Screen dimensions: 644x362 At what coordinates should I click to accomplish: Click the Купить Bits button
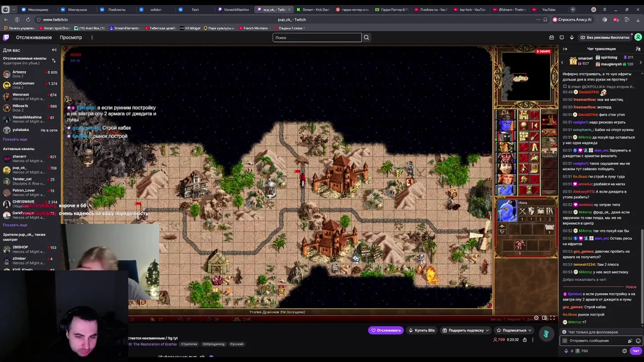[x=422, y=330]
